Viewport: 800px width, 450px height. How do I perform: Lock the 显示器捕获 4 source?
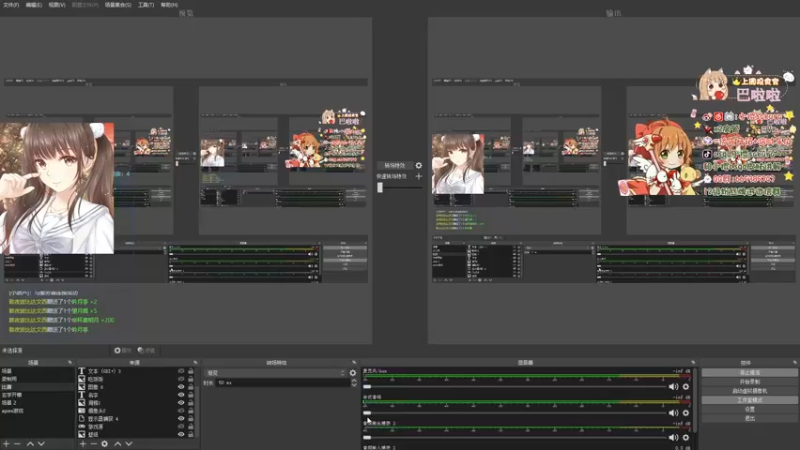(x=191, y=418)
